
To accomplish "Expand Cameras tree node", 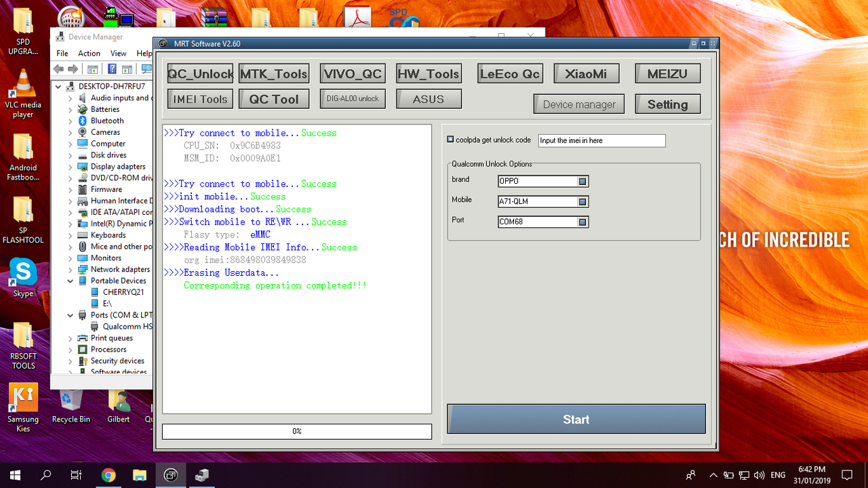I will [71, 132].
